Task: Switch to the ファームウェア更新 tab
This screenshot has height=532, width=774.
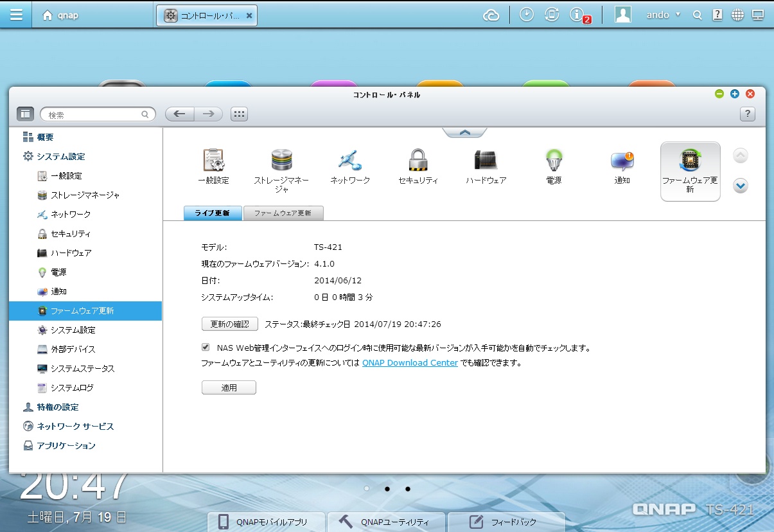Action: click(x=283, y=213)
